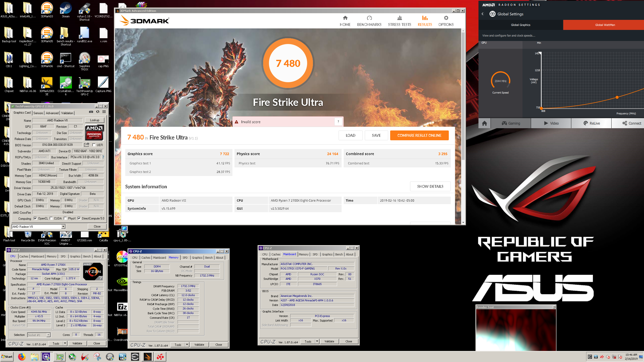Click Validate in the CPU-Z CPU window
644x362 pixels.
[x=77, y=343]
